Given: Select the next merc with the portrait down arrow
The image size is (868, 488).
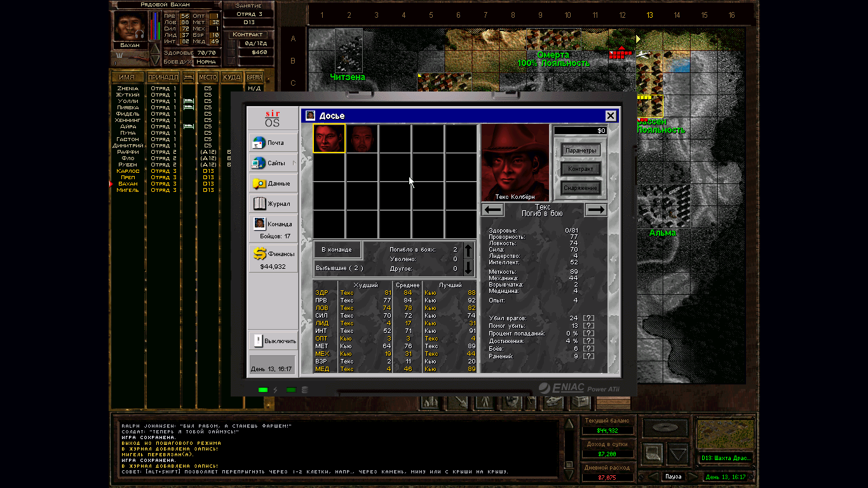Looking at the screenshot, I should [155, 60].
